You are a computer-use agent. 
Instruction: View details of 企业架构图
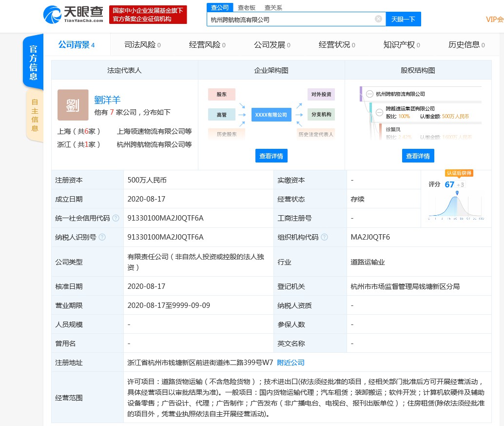click(271, 156)
